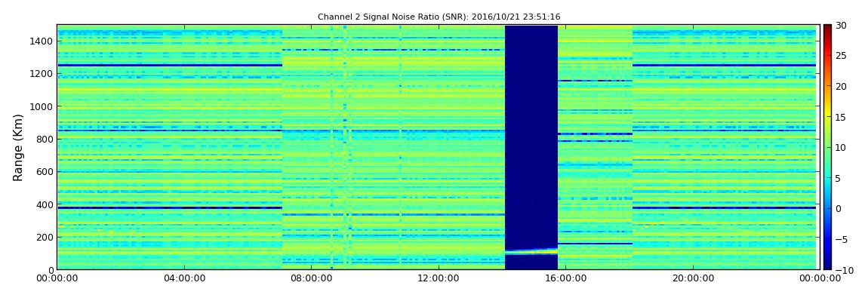Viewport: 868px width, 307px height.
Task: Click the 1000 range tick label
Action: [x=42, y=106]
